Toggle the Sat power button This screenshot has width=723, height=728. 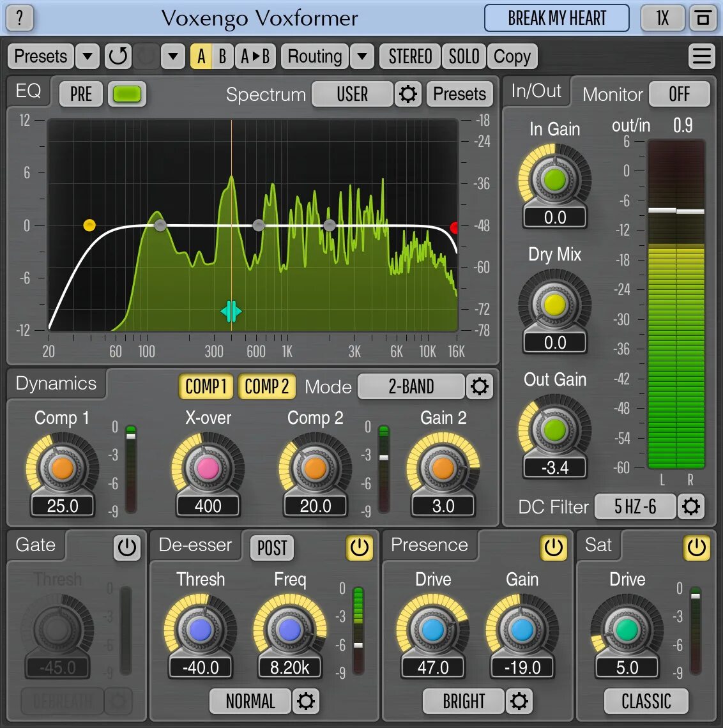696,547
